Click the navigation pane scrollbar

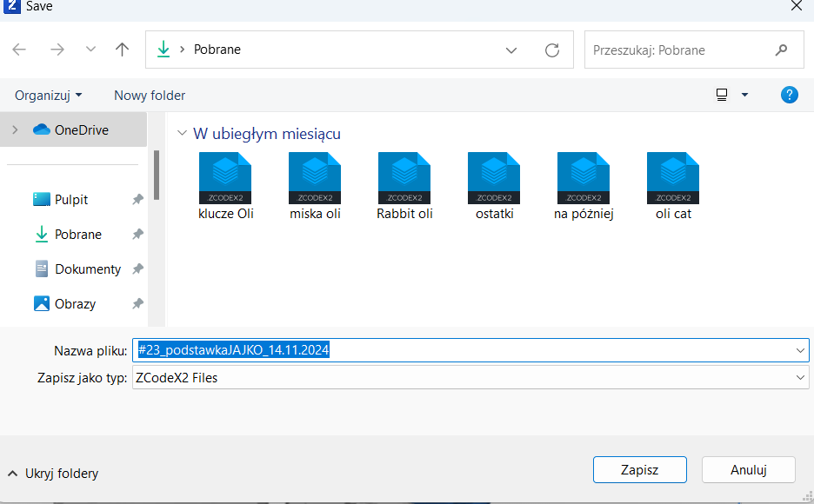(x=157, y=176)
